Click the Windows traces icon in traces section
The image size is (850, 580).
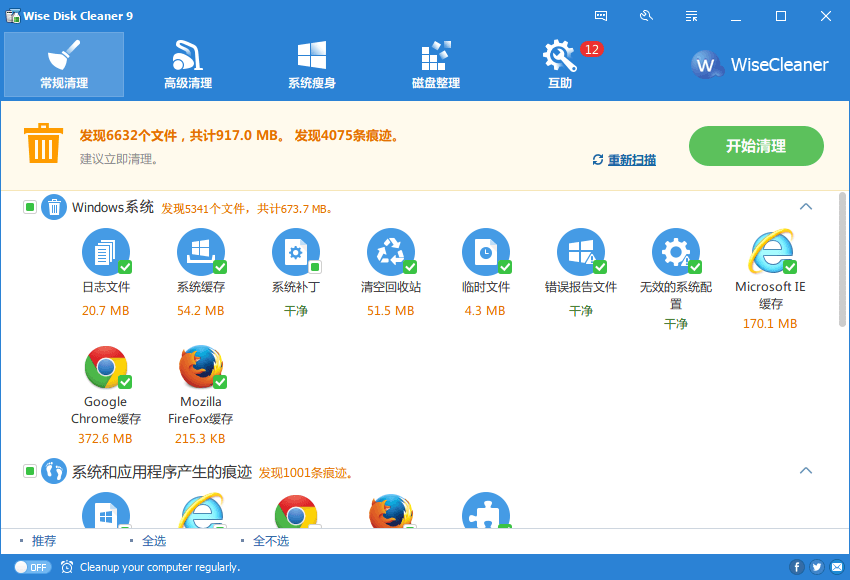106,511
